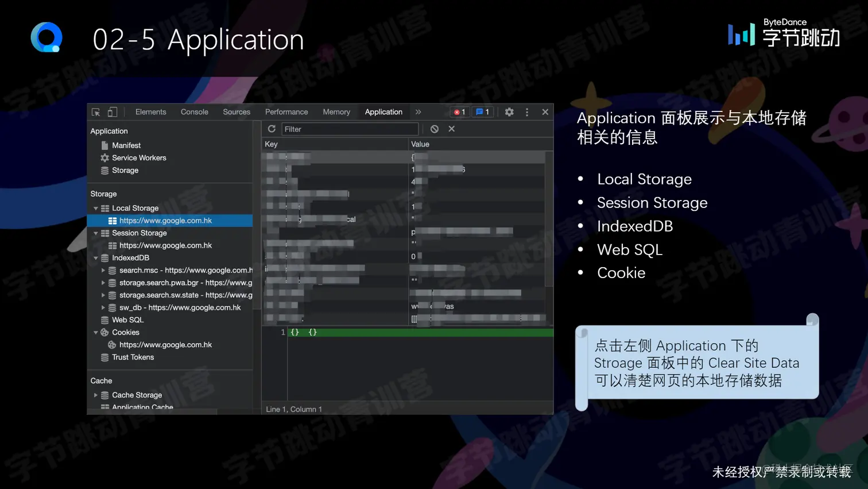Collapse the Cookies tree node
Viewport: 868px width, 489px height.
point(96,333)
